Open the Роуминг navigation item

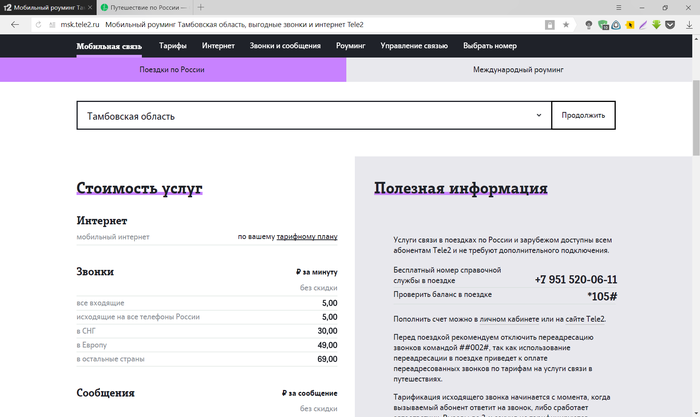(350, 46)
